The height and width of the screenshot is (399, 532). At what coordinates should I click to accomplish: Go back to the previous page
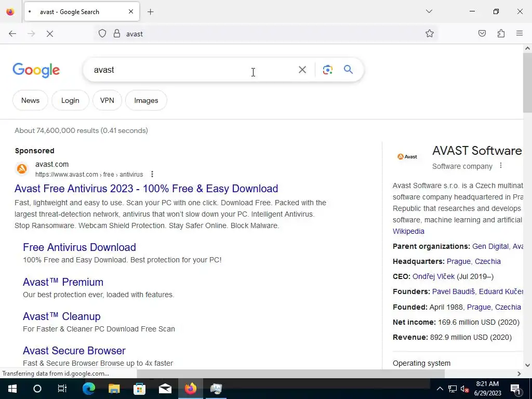coord(12,34)
